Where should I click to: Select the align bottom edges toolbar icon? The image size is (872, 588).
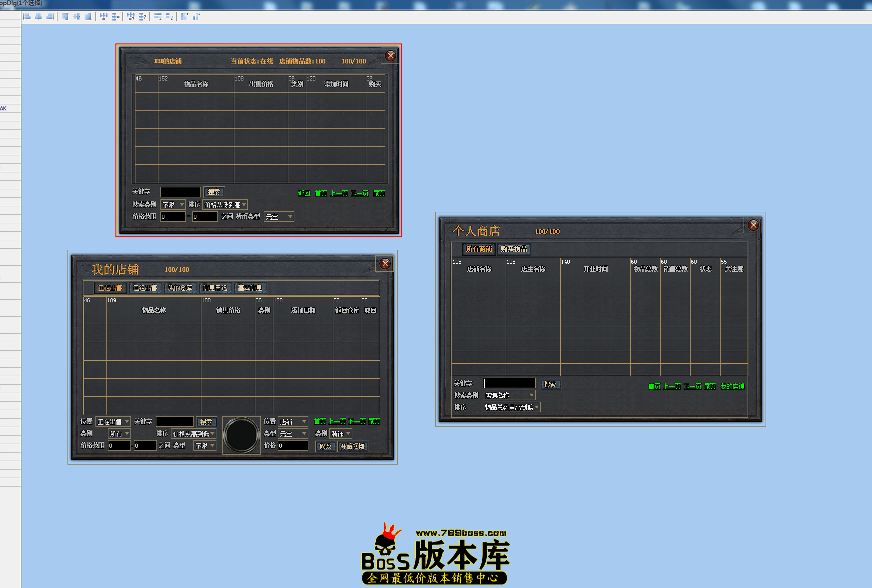coord(87,16)
